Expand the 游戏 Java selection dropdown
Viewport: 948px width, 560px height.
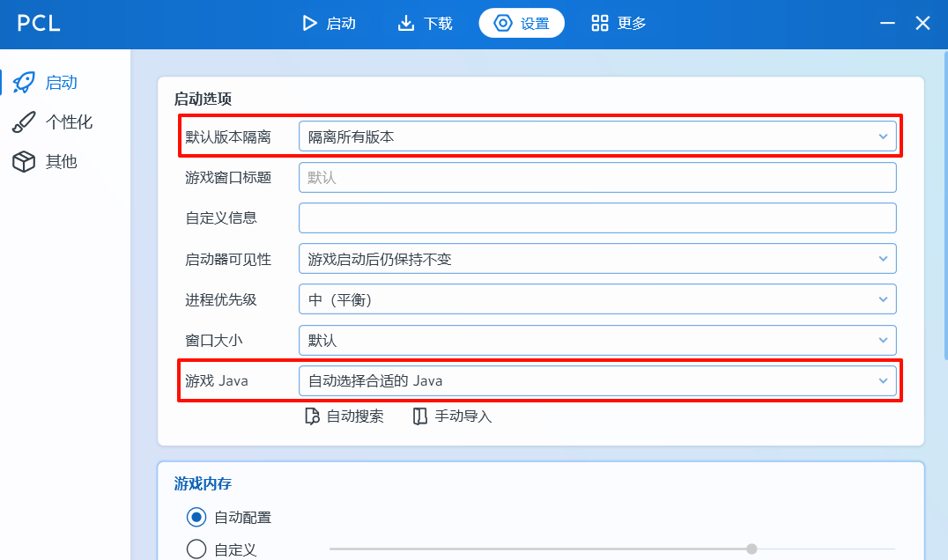tap(597, 381)
